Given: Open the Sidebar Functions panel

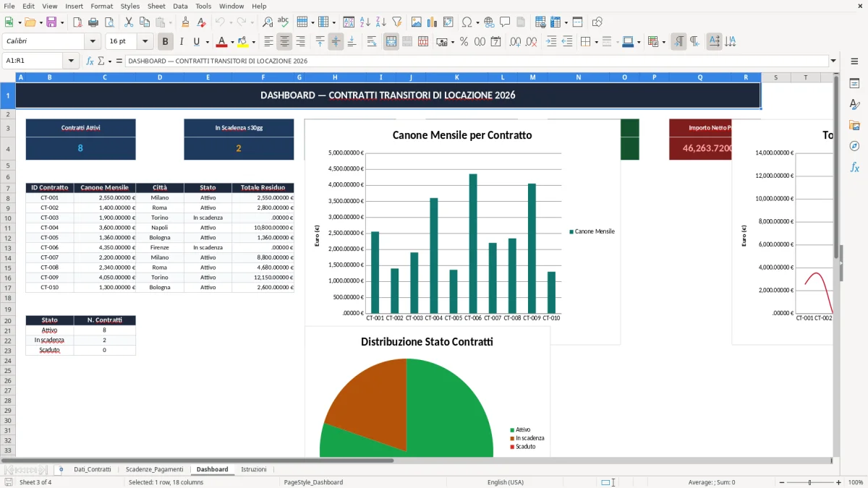Looking at the screenshot, I should click(854, 167).
